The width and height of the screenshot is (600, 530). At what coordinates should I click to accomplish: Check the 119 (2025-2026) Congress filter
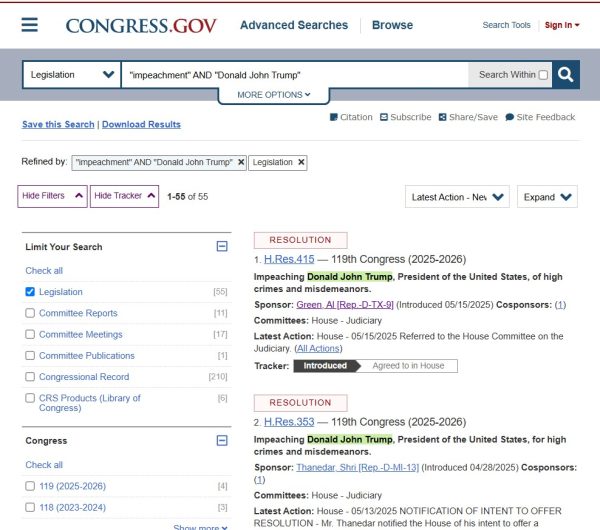tap(30, 486)
